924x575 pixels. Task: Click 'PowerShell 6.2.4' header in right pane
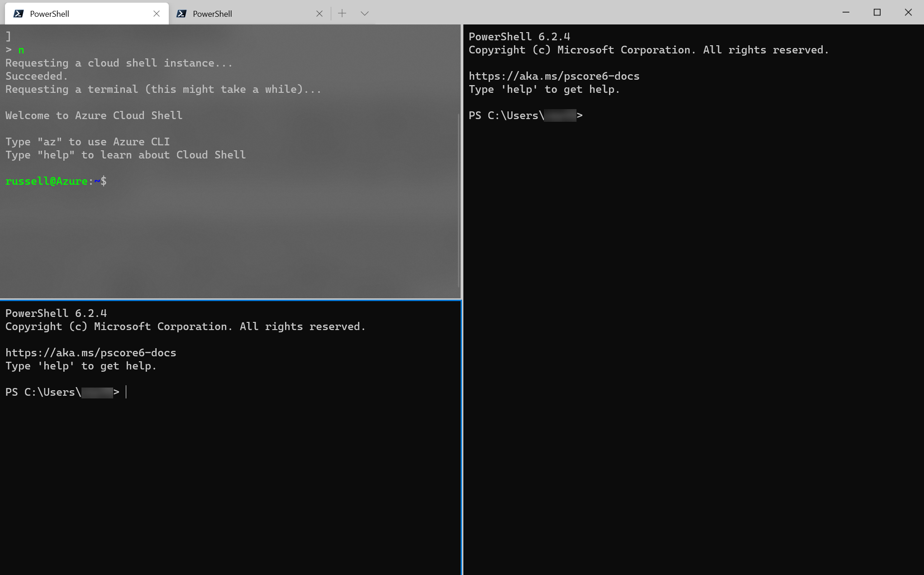[x=519, y=37]
